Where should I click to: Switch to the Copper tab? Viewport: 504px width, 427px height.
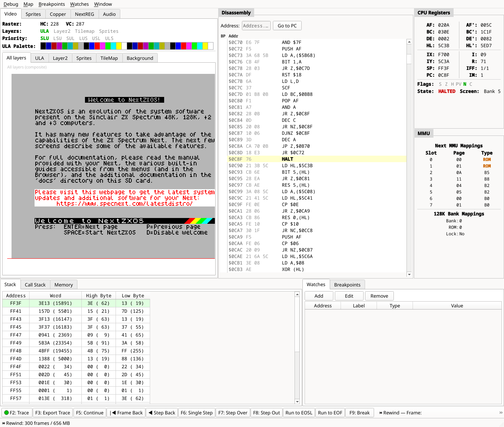pyautogui.click(x=58, y=14)
